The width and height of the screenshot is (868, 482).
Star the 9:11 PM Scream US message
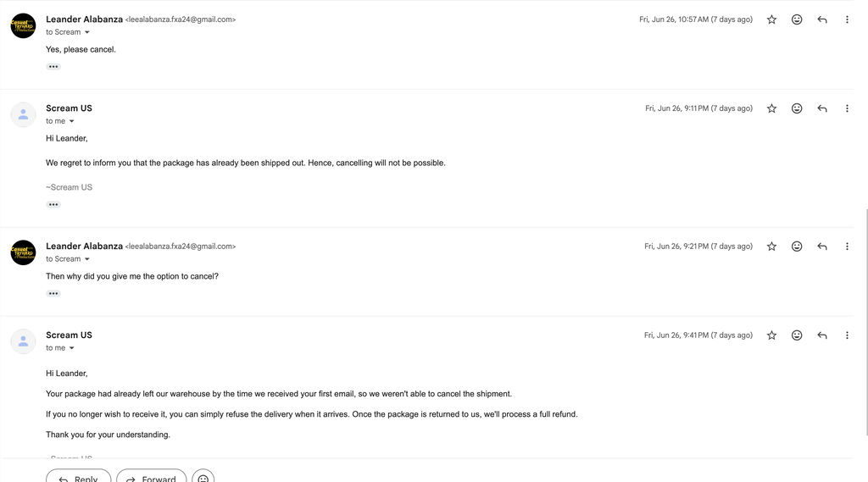coord(771,108)
